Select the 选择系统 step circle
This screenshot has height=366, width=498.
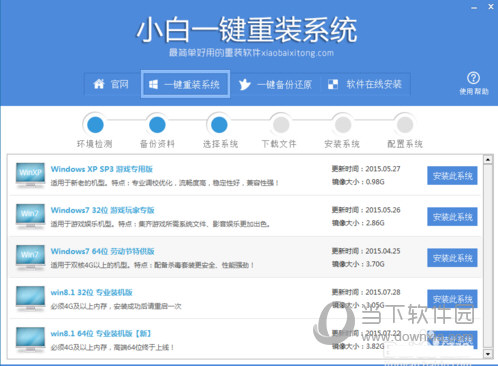click(x=219, y=125)
